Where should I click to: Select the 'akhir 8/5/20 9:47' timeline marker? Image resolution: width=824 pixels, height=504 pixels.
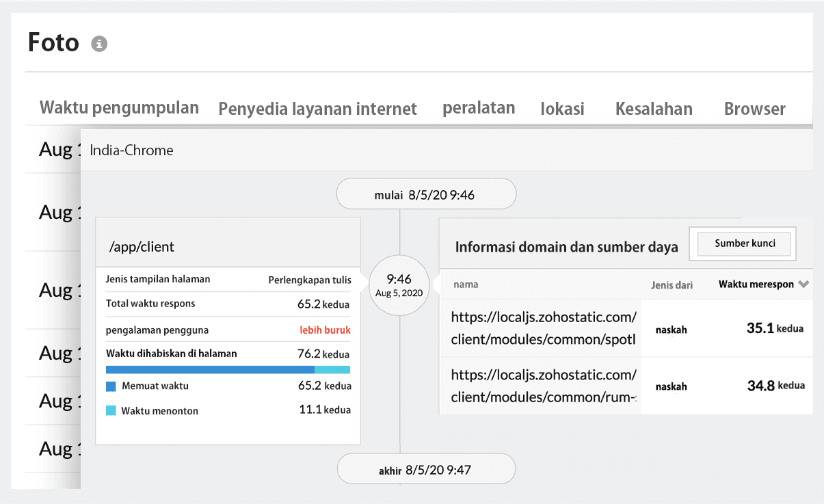click(426, 468)
